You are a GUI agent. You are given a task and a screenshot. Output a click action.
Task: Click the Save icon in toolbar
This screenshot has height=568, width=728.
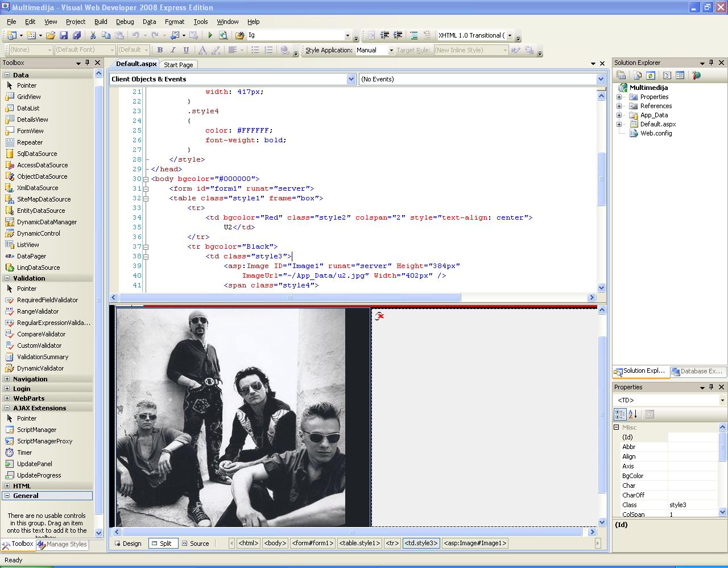point(64,35)
